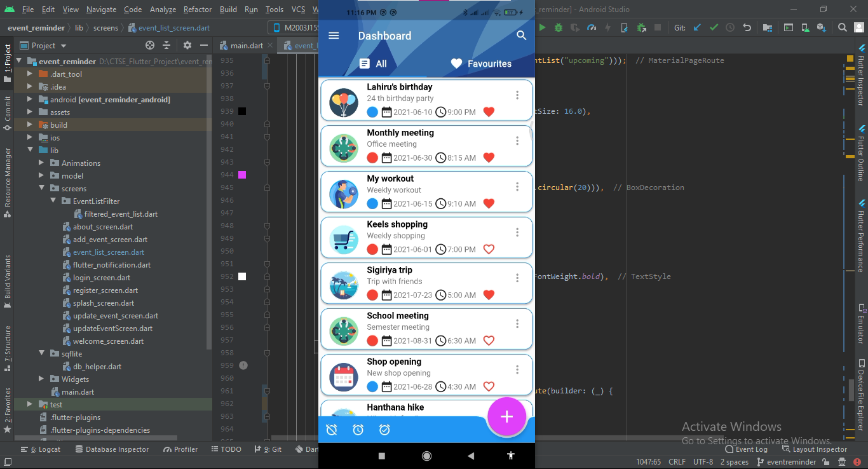868x469 pixels.
Task: Unfavourite the Monthly meeting heart
Action: (489, 158)
